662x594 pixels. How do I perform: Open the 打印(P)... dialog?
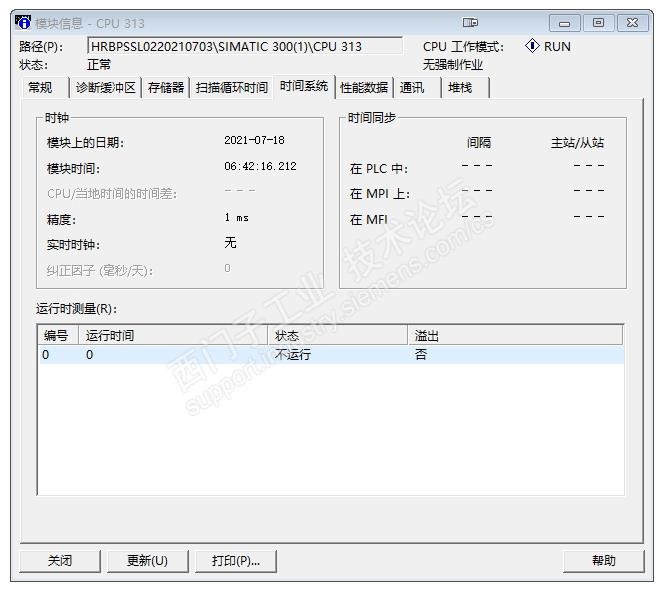point(236,561)
